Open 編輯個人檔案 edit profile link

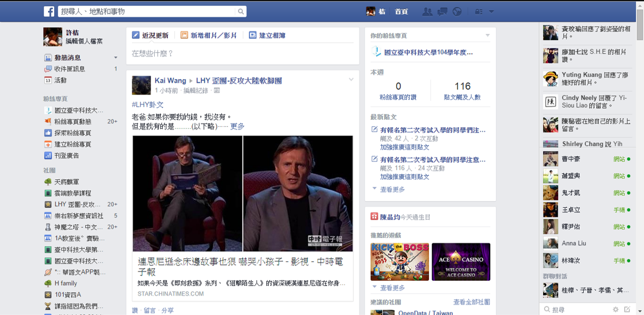(x=84, y=41)
